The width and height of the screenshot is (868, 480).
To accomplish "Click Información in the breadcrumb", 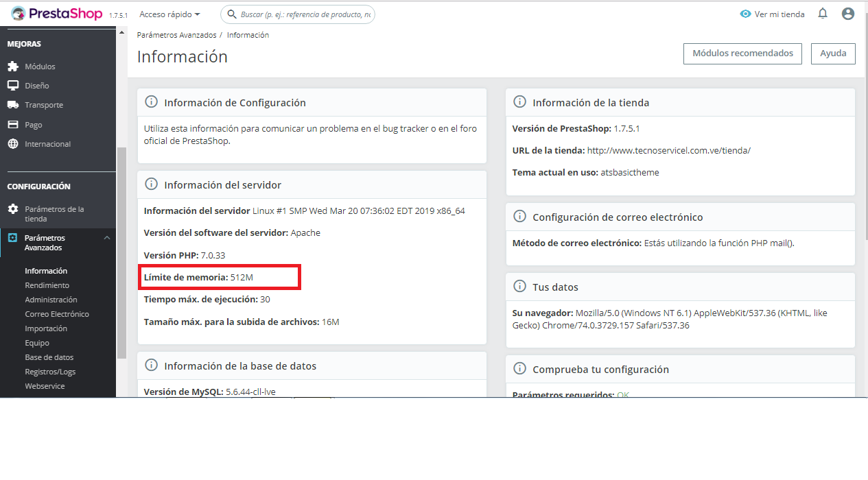I will click(248, 35).
